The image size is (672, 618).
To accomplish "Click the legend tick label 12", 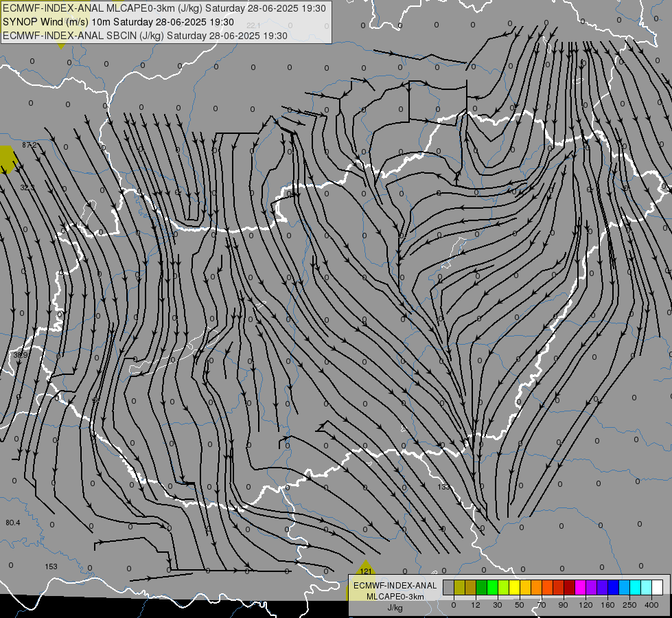I will 476,605.
